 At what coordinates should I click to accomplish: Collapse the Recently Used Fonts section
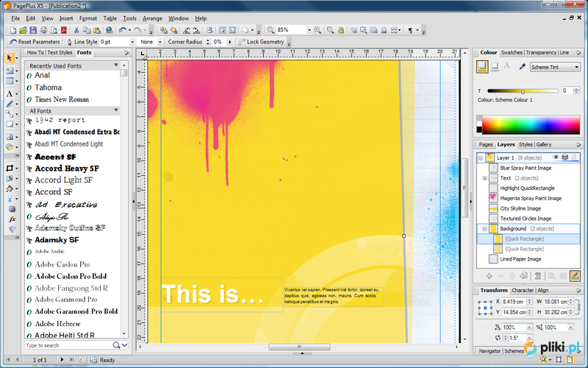(116, 66)
